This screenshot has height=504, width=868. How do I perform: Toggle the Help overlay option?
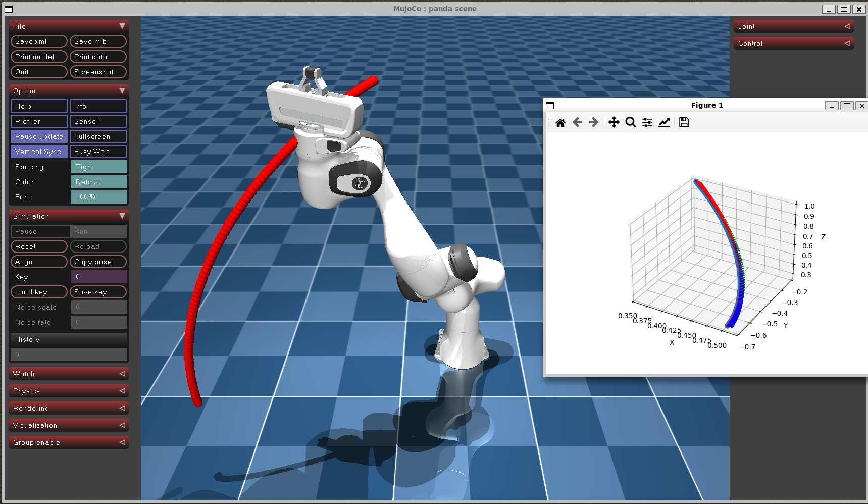(39, 106)
